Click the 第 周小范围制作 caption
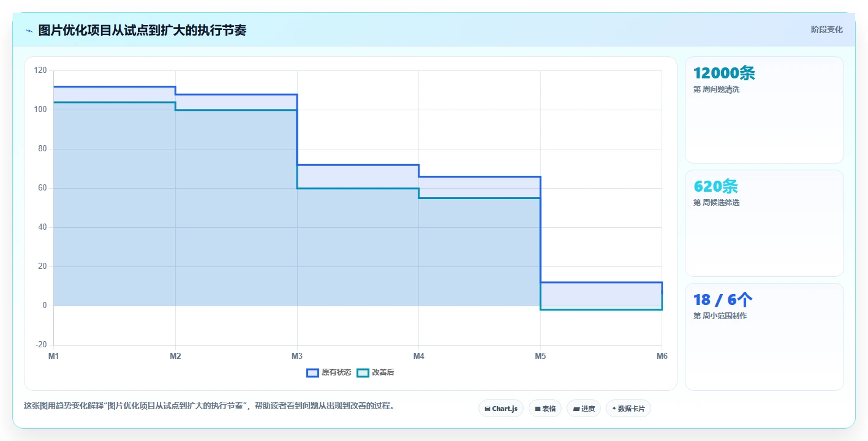The width and height of the screenshot is (868, 441). [x=720, y=316]
